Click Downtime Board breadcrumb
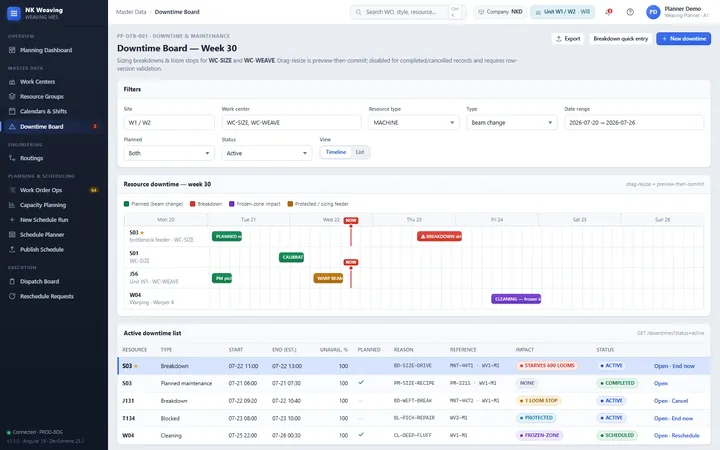The height and width of the screenshot is (450, 720). coord(177,12)
